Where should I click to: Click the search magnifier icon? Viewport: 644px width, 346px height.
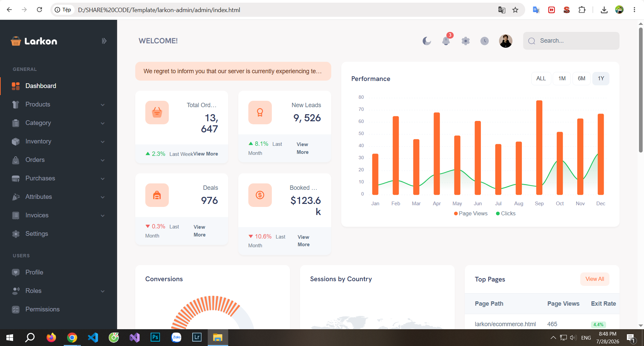[532, 41]
